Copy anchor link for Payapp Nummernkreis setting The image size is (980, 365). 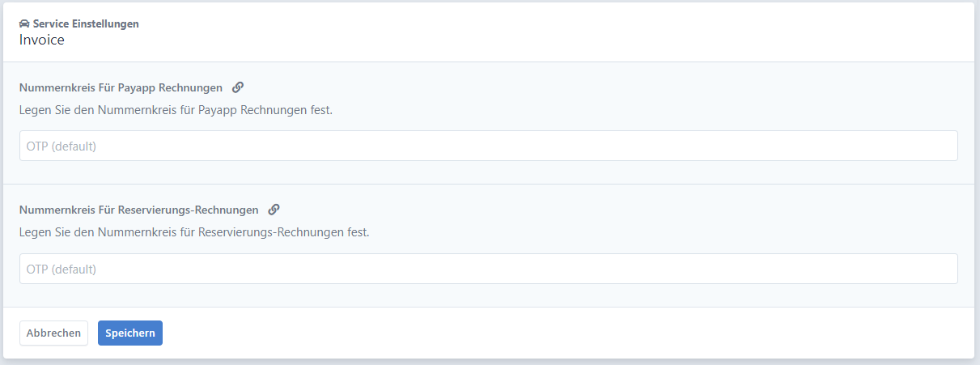click(x=238, y=87)
